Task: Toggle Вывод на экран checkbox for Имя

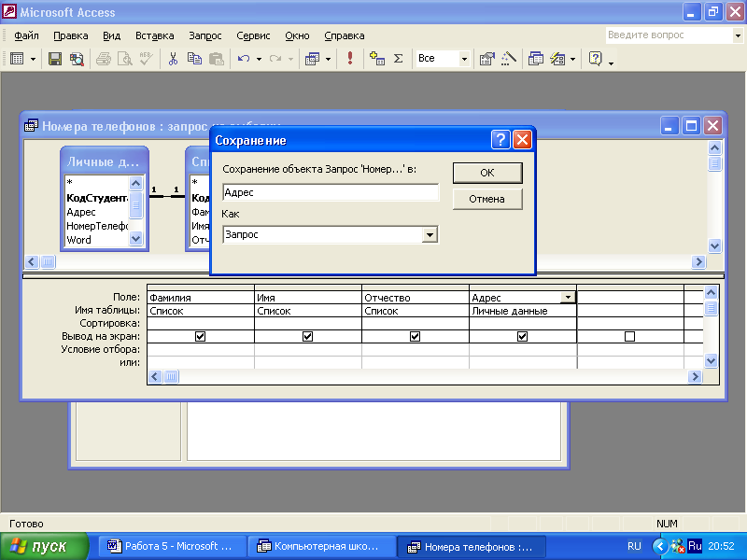Action: 308,337
